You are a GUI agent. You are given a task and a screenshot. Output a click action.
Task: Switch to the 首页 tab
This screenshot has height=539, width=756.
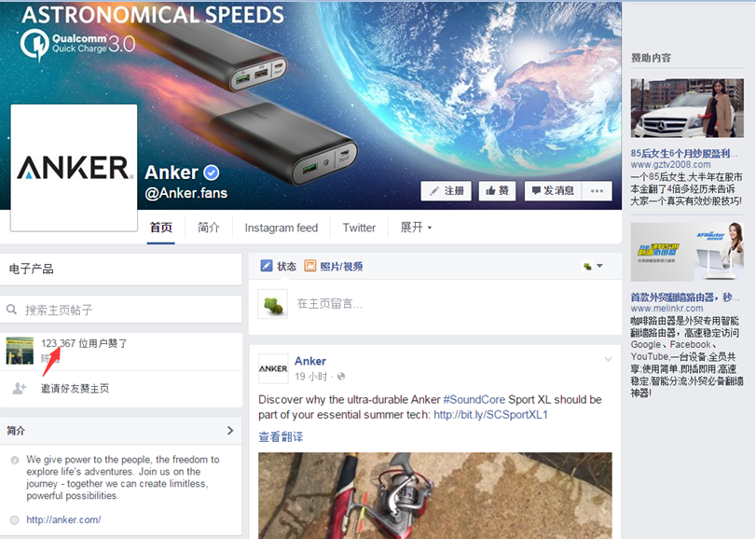tap(160, 228)
